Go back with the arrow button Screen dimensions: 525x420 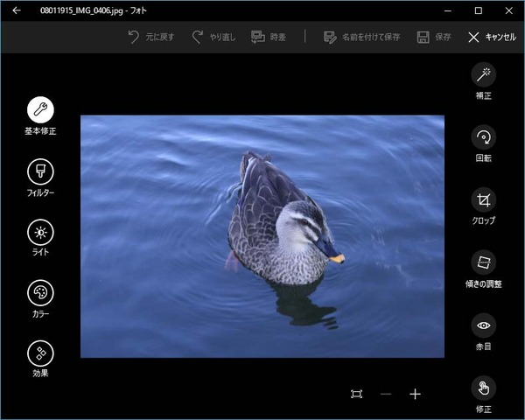click(x=17, y=10)
